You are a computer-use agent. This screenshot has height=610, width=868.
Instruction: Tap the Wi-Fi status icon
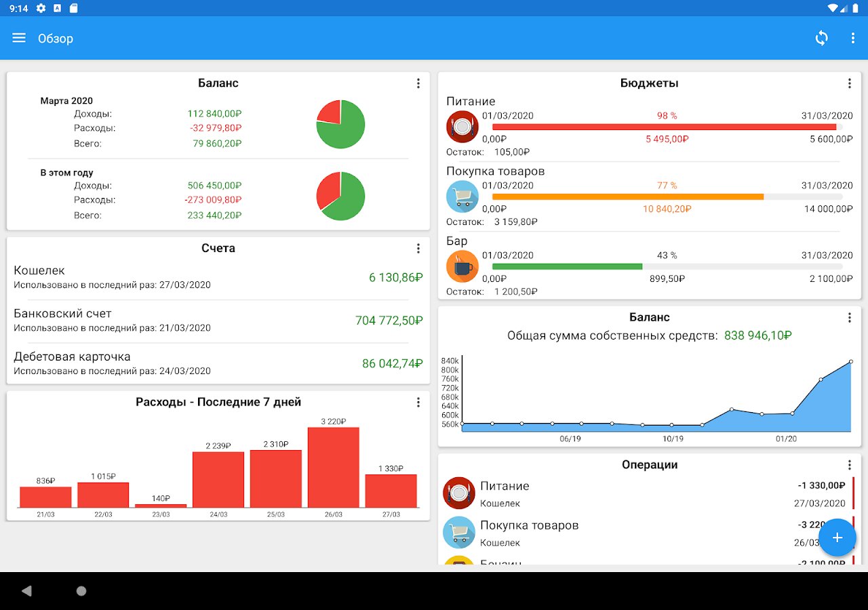click(833, 8)
